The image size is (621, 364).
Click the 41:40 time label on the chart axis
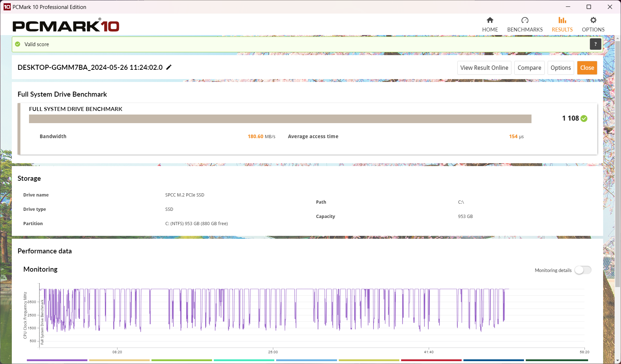[429, 352]
